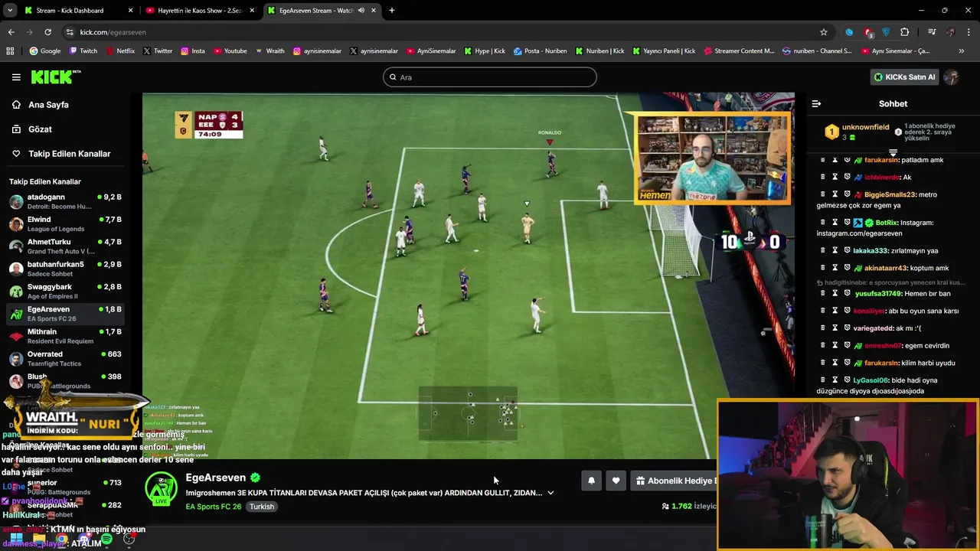Go to Ana Sayfa

48,105
